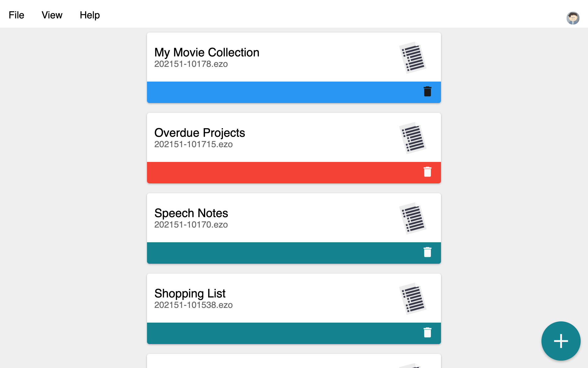Delete the Speech Notes list

tap(428, 252)
